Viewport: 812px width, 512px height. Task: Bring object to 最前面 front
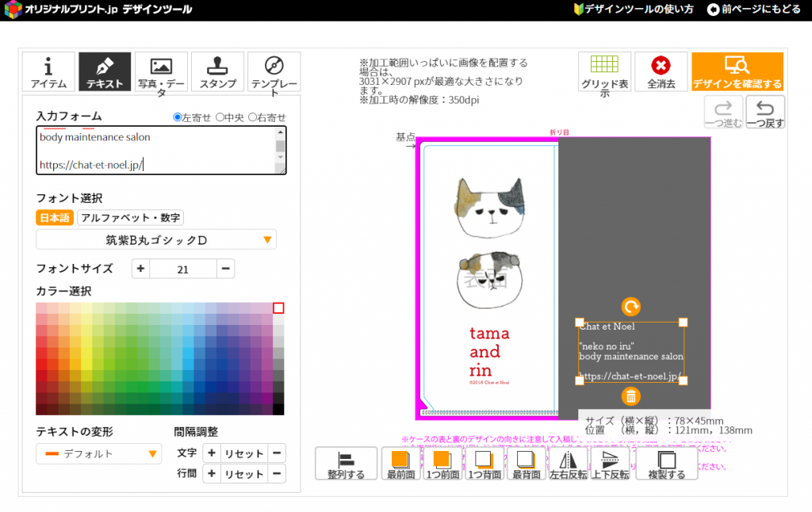point(400,464)
